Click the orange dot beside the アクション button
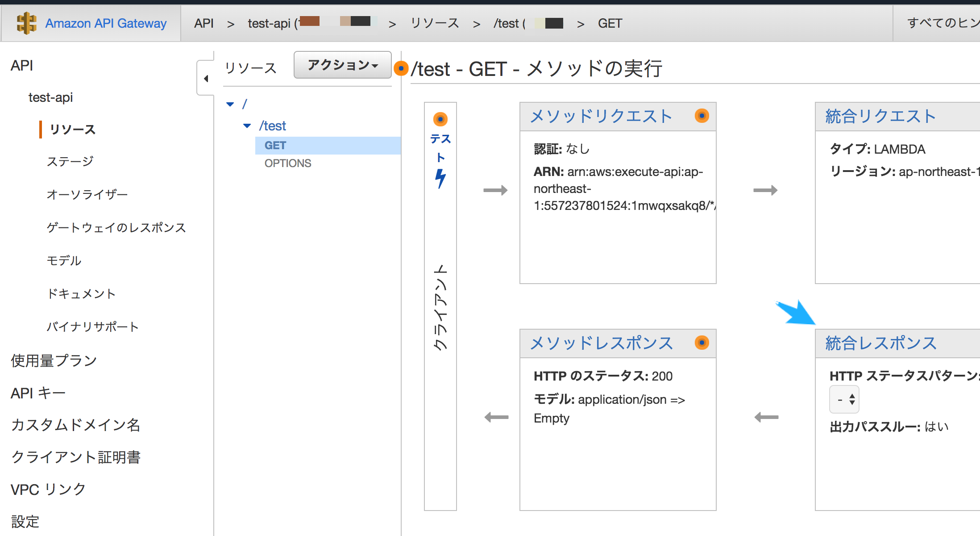Viewport: 980px width, 536px height. (401, 68)
